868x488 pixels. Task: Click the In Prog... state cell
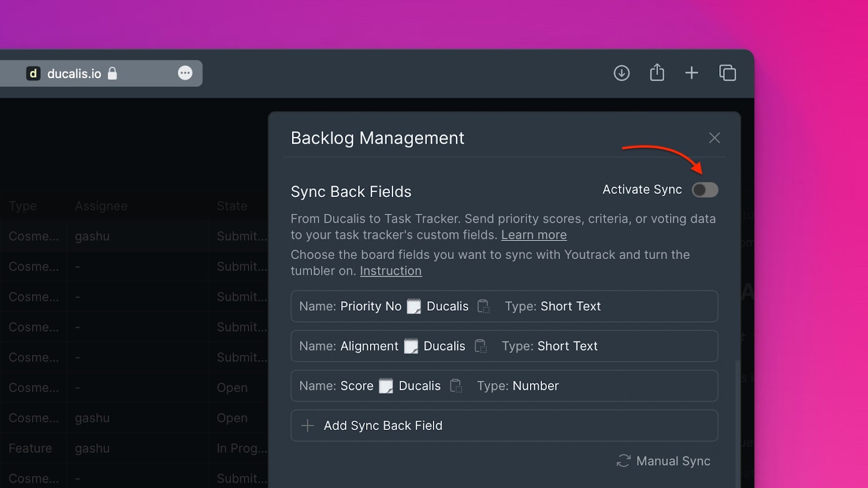coord(242,448)
